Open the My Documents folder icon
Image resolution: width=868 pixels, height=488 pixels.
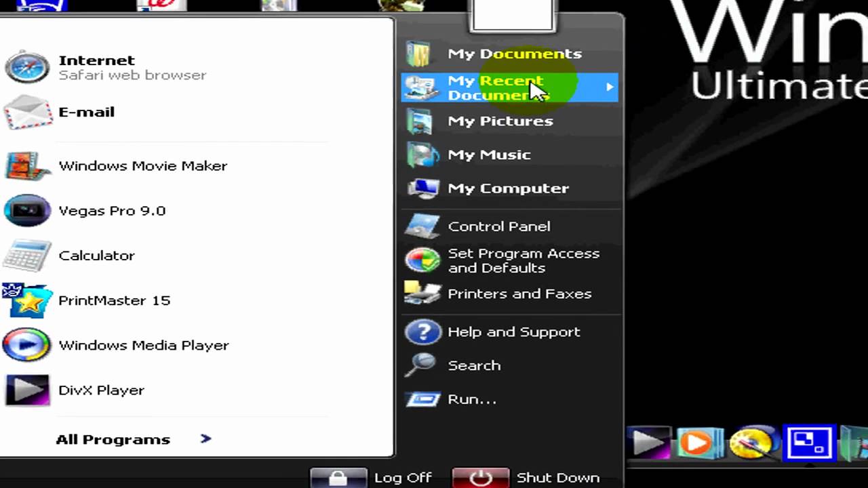coord(420,54)
